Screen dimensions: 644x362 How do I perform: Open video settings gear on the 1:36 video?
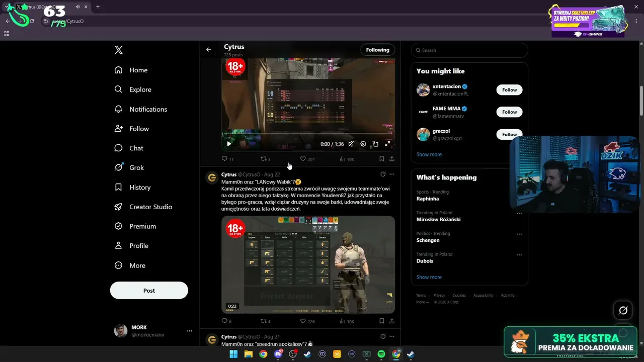363,144
